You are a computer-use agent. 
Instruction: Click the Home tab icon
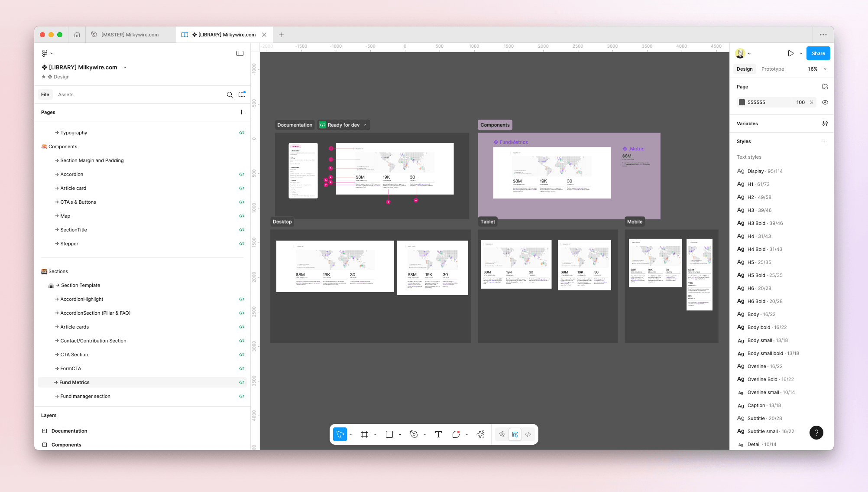[77, 35]
